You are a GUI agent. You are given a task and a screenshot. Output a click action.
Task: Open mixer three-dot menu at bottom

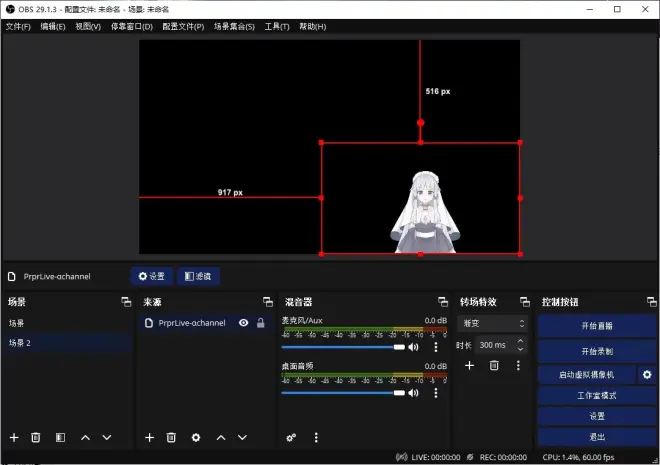coord(316,438)
